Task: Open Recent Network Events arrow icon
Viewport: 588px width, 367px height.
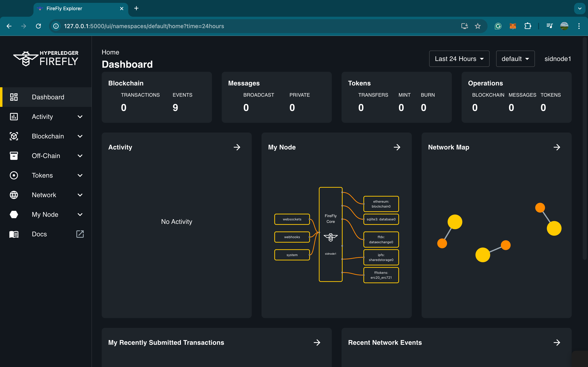Action: (x=557, y=343)
